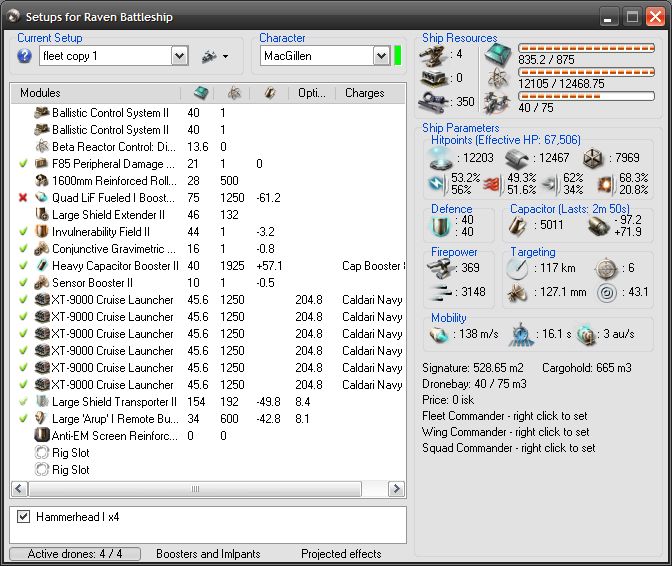This screenshot has height=566, width=672.
Task: Click the Anti-EM Screen Reinforcer rig icon
Action: click(41, 436)
